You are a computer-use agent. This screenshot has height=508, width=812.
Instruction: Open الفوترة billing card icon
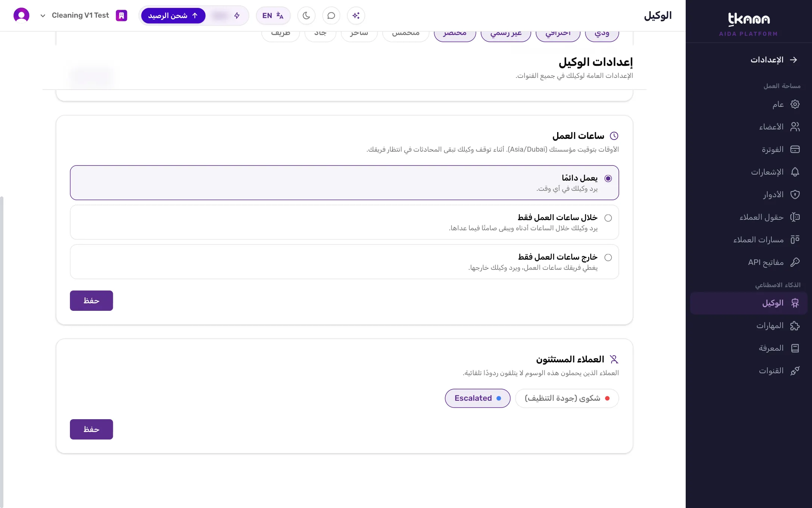point(795,149)
